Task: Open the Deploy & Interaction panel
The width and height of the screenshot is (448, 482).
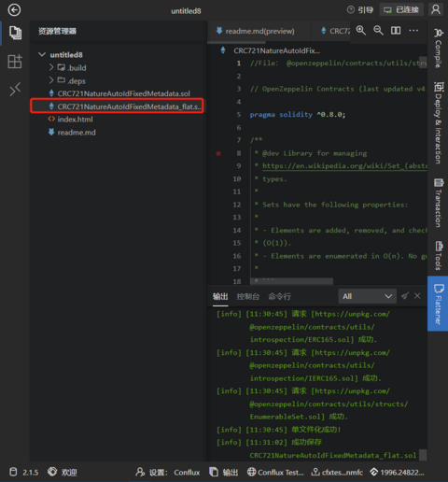Action: 439,122
